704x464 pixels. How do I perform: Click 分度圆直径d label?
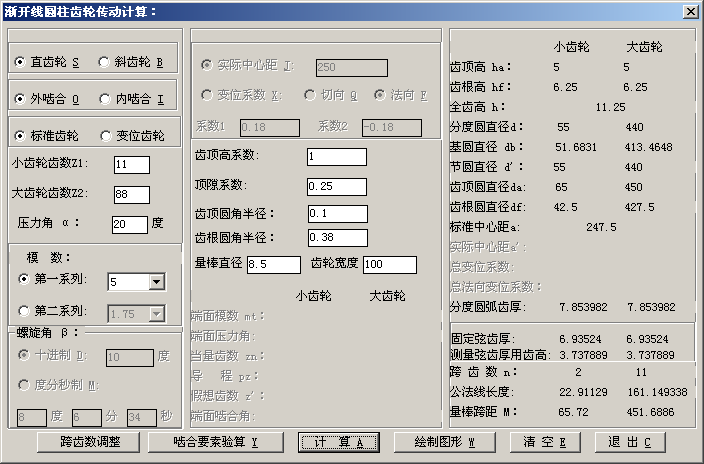(x=486, y=127)
